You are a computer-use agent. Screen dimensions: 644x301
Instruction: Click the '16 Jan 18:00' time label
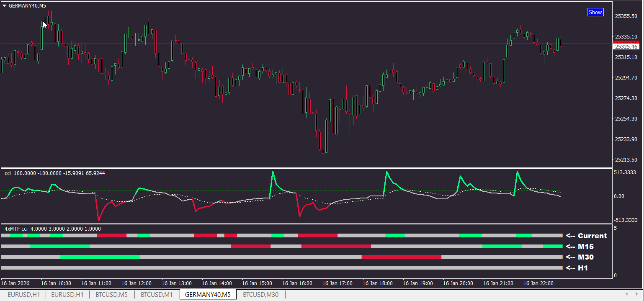tap(378, 283)
